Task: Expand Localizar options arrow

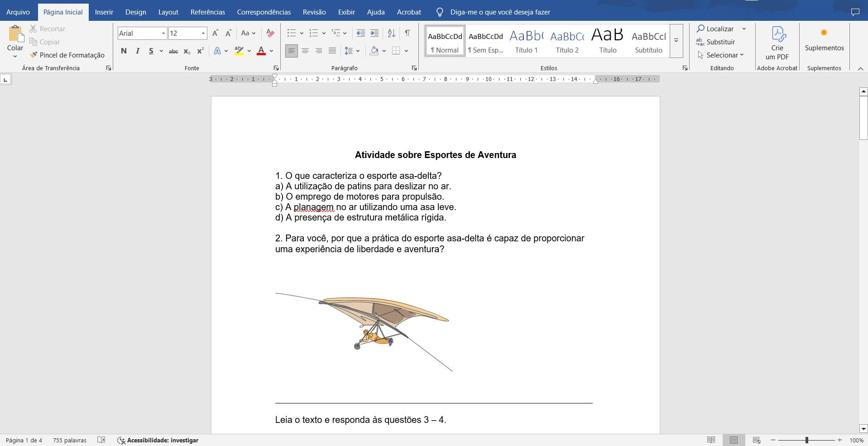Action: [744, 29]
